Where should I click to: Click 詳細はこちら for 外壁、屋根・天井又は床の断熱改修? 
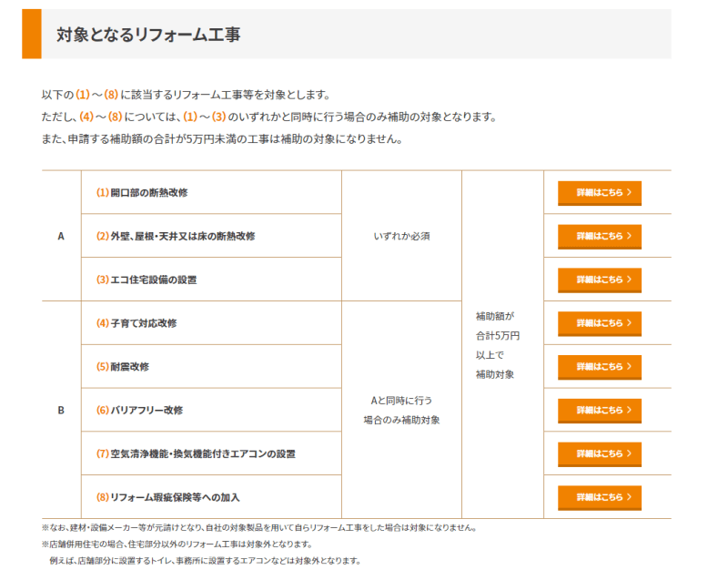pos(599,236)
